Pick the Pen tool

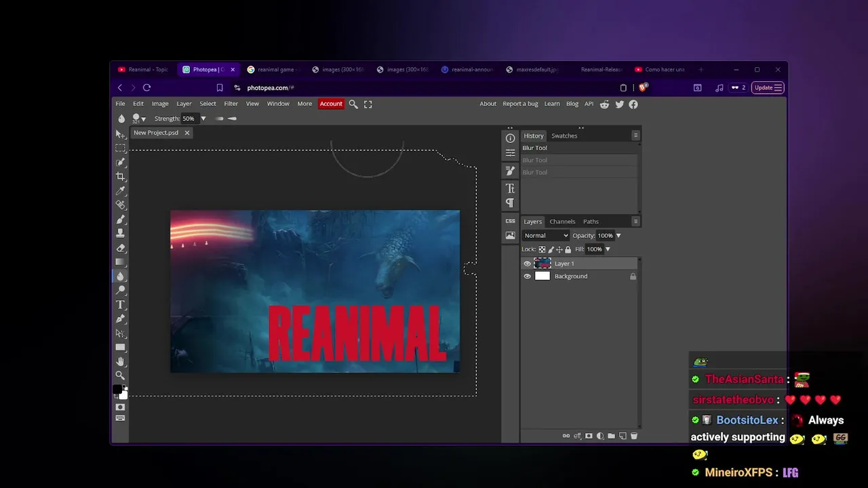120,319
